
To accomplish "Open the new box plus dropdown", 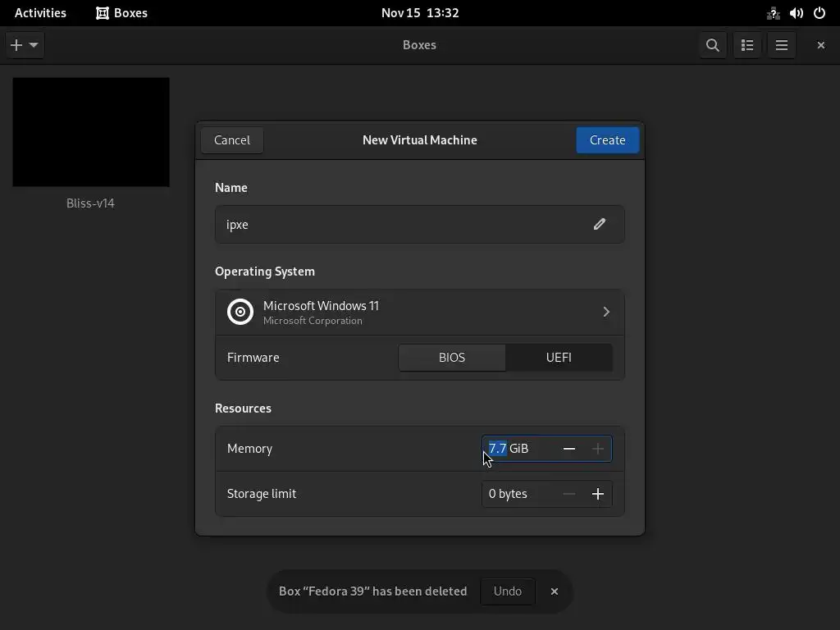I will coord(24,45).
